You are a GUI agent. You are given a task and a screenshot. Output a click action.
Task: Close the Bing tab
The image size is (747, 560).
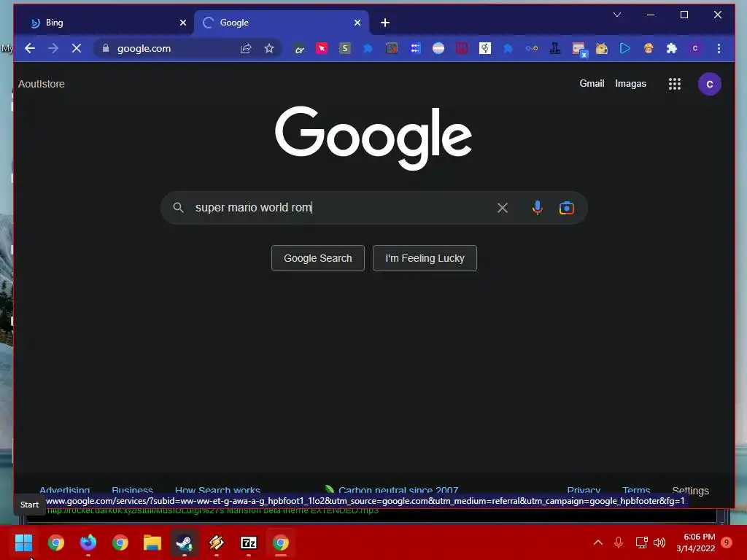(183, 23)
